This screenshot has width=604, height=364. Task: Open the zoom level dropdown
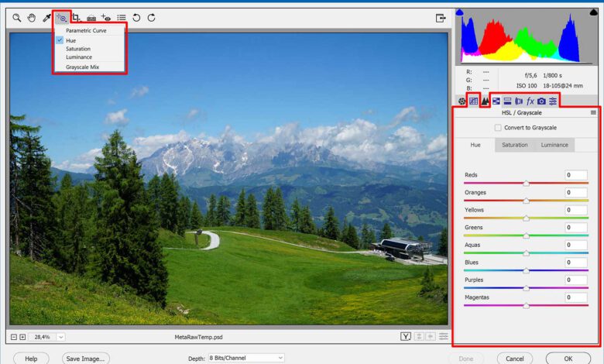[x=60, y=337]
